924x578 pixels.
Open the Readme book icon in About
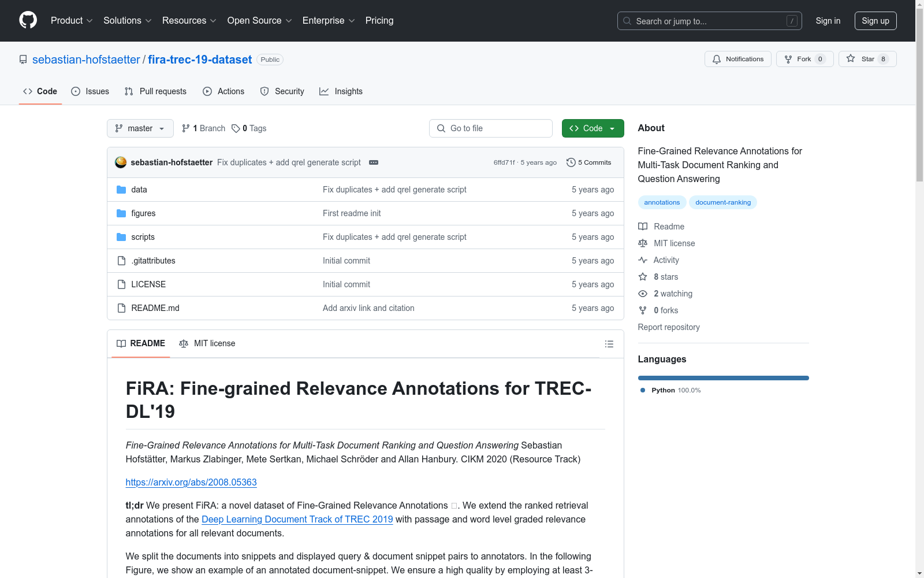pos(643,227)
